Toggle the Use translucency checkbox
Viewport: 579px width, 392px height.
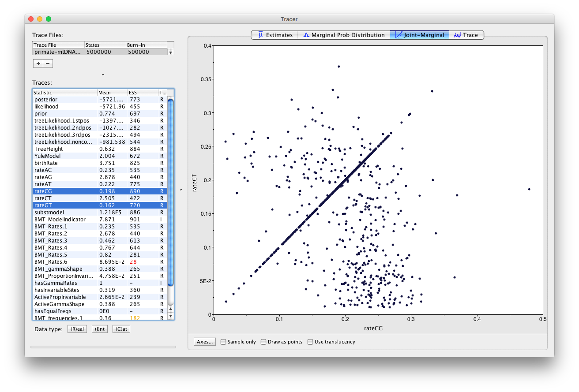point(331,342)
